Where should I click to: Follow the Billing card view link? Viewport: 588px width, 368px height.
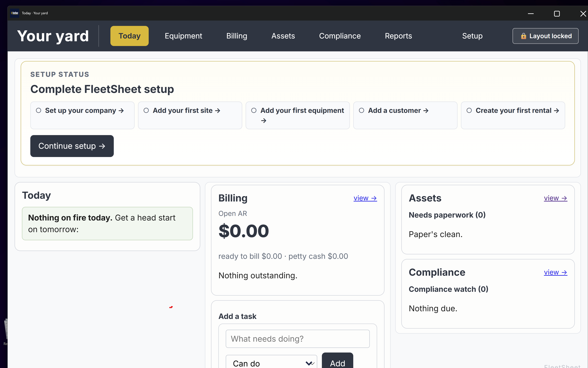point(365,198)
